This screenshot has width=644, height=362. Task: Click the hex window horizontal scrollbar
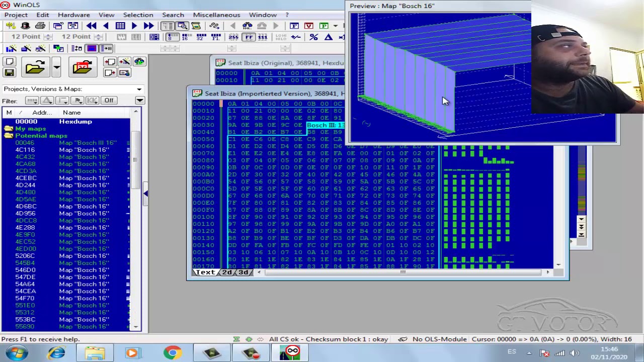[x=403, y=273]
